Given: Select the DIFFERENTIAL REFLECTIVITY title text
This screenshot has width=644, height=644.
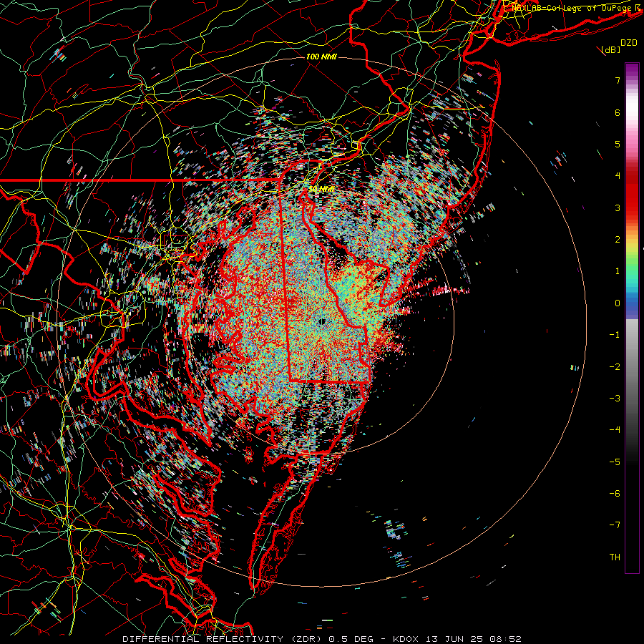Looking at the screenshot, I should coord(203,639).
